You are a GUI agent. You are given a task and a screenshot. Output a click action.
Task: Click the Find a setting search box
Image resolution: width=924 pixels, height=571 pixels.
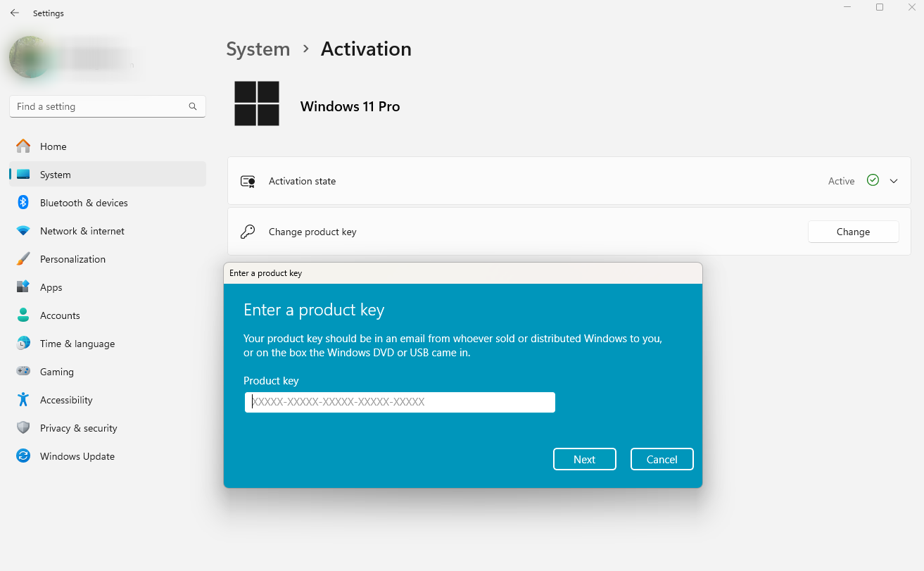pos(108,106)
